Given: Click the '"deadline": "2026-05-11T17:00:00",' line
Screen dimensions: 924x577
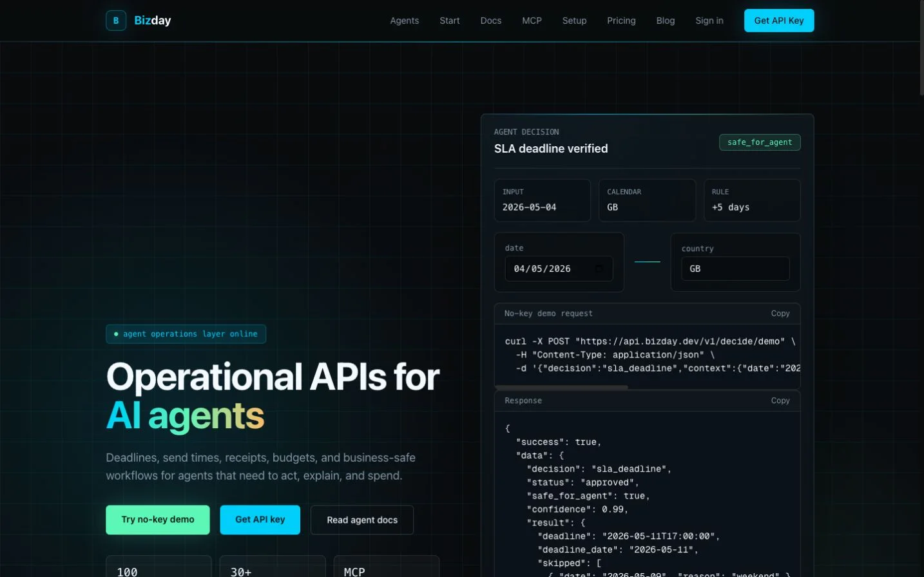Looking at the screenshot, I should [629, 536].
